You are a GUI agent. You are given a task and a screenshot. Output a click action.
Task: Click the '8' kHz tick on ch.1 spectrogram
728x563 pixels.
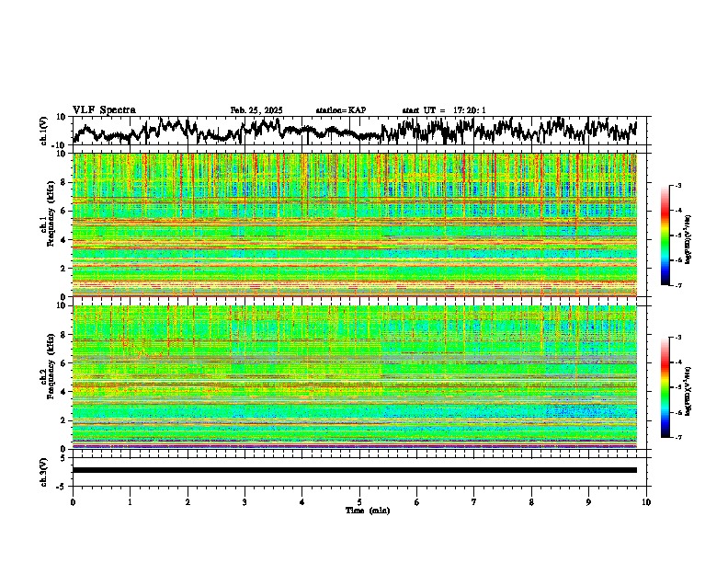point(64,182)
